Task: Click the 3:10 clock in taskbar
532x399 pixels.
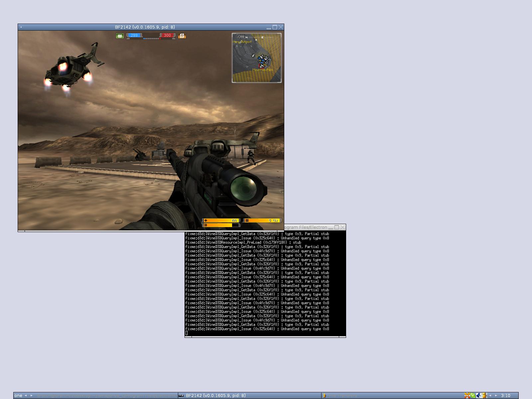Action: click(506, 396)
